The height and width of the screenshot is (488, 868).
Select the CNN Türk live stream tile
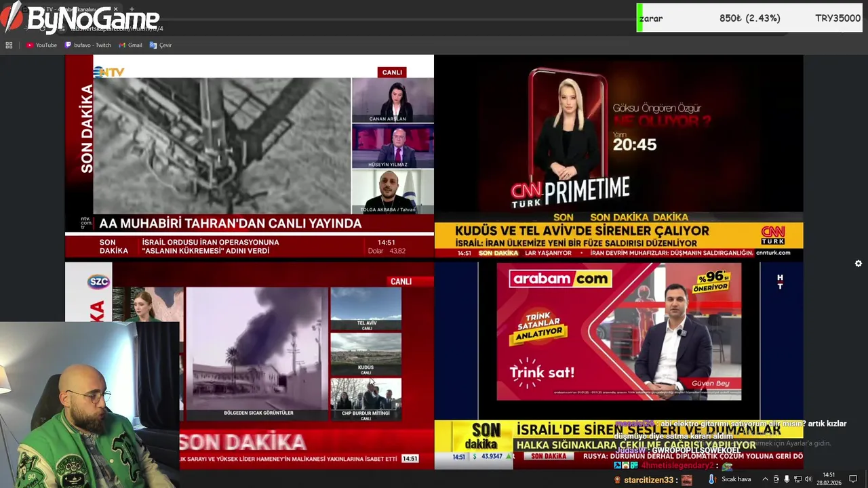coord(618,157)
